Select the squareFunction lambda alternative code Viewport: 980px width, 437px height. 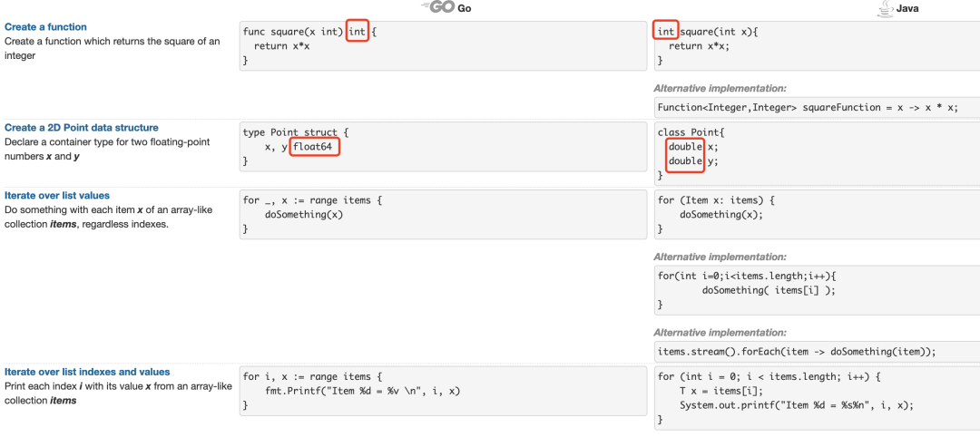817,107
